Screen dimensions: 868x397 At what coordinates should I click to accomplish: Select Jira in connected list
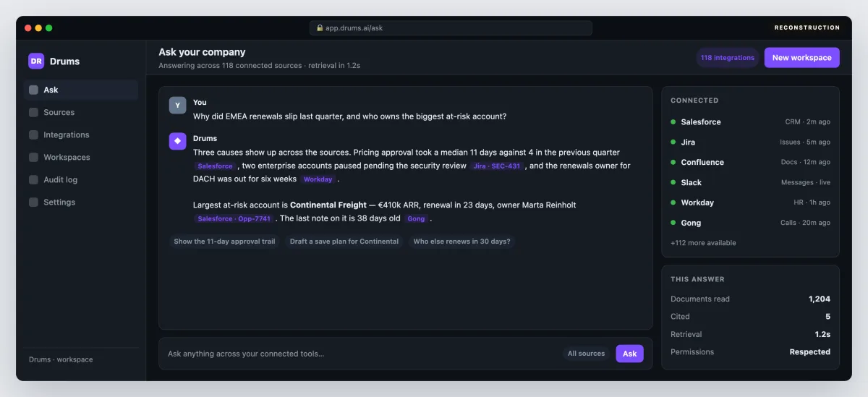click(750, 142)
